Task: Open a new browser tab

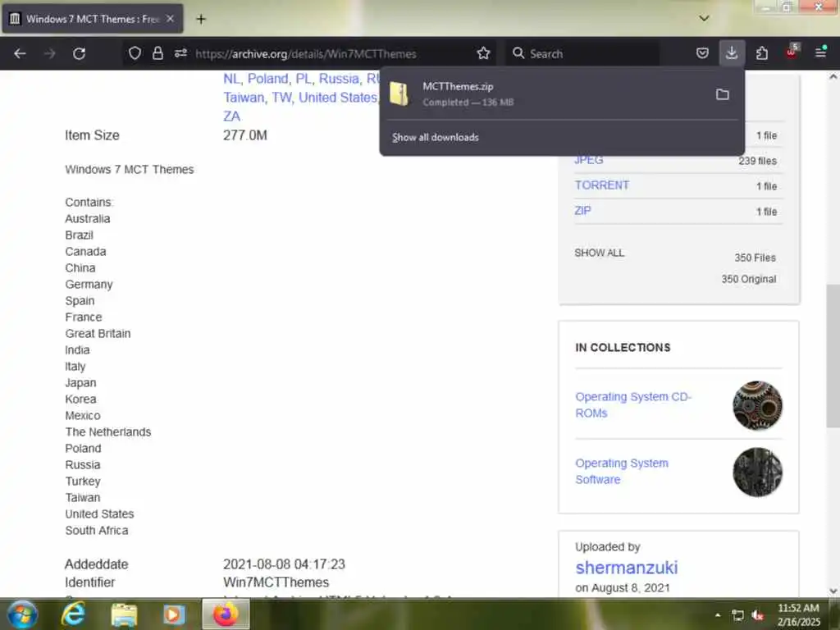Action: [x=201, y=20]
